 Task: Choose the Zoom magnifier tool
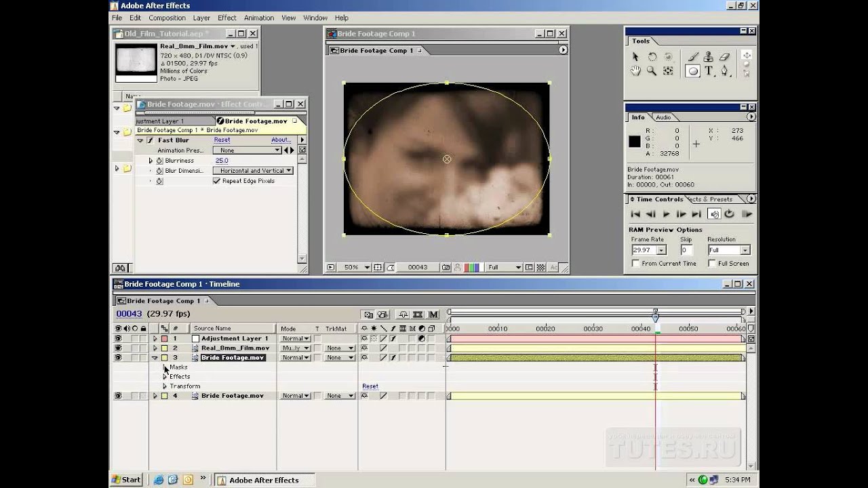coord(652,70)
